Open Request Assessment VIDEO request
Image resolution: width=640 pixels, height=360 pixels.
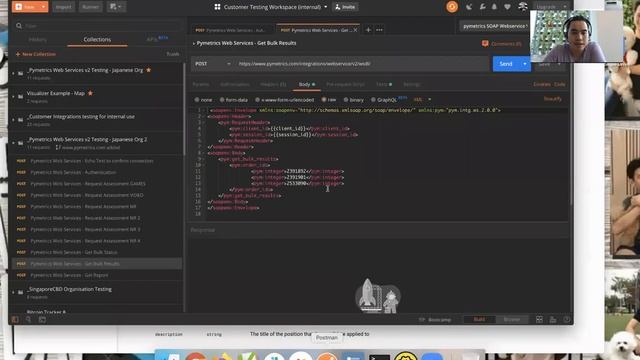[x=97, y=195]
